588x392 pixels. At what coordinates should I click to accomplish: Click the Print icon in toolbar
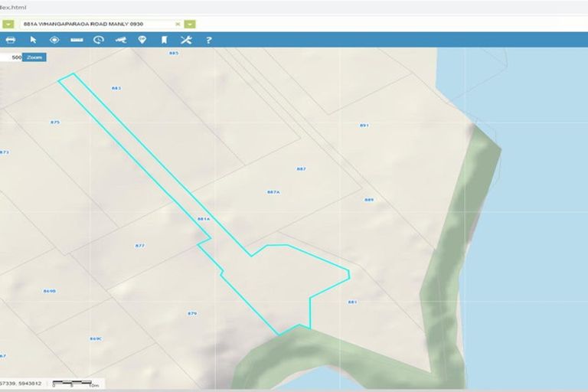[x=10, y=40]
